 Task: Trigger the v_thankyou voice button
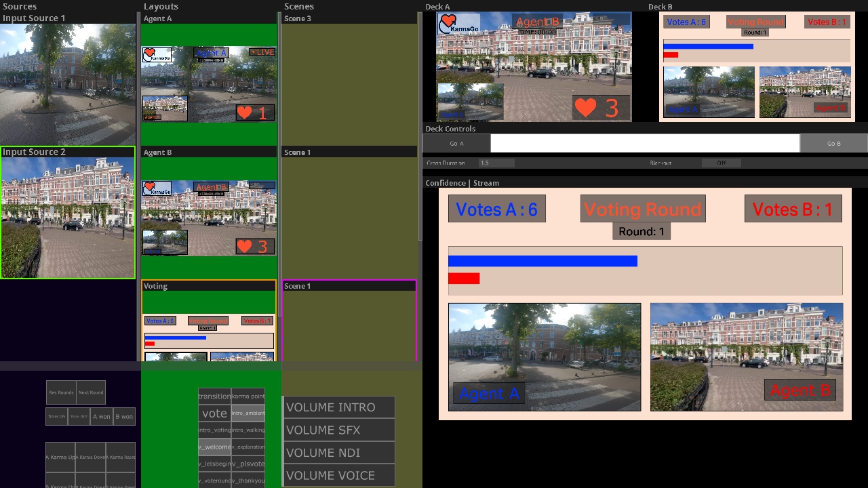(248, 480)
